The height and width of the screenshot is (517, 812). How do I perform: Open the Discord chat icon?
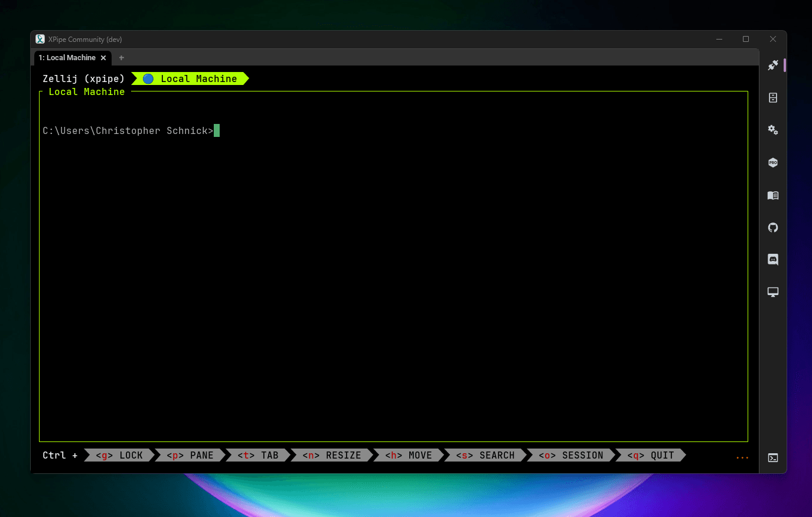772,260
